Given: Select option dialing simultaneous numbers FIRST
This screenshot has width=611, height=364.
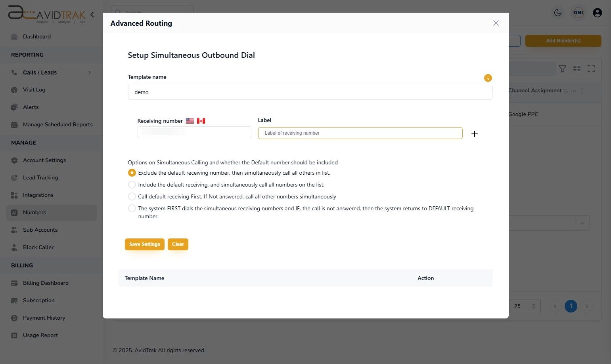Looking at the screenshot, I should coord(132,208).
